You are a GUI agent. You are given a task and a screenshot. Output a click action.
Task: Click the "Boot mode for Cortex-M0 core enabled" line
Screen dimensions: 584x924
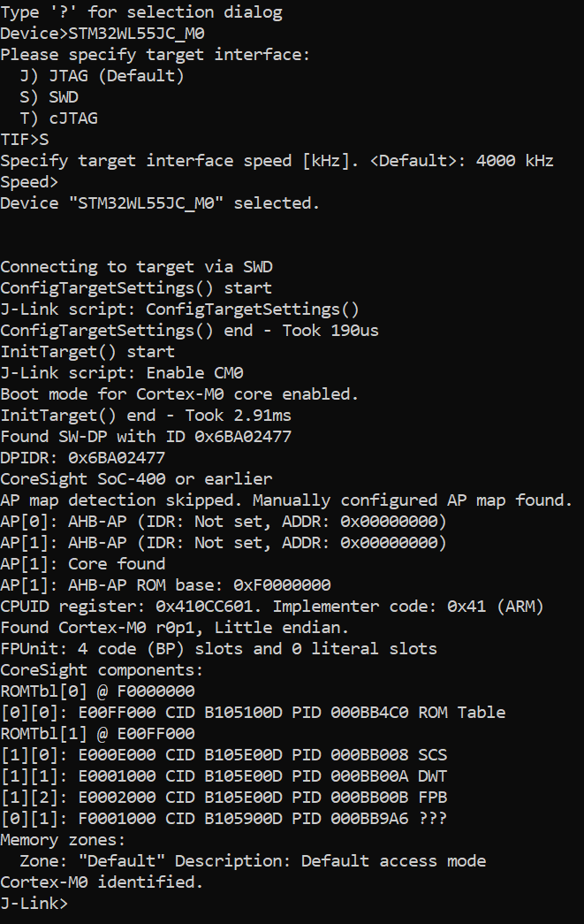(x=179, y=394)
